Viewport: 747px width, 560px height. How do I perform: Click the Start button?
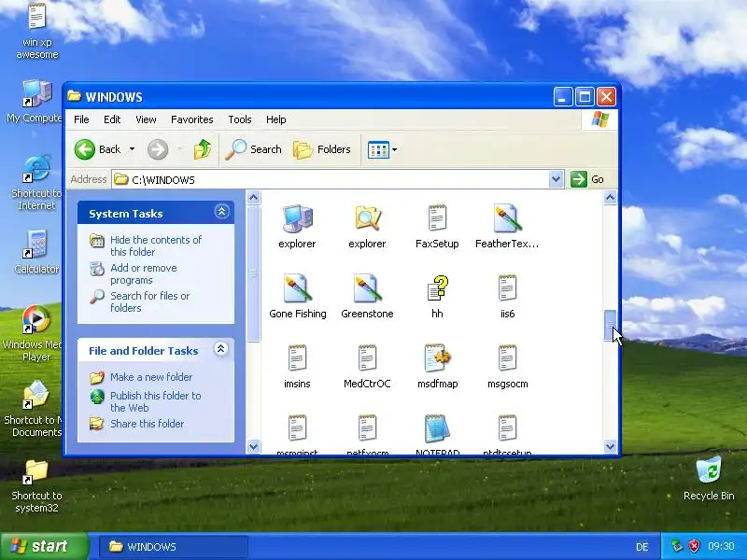(44, 546)
